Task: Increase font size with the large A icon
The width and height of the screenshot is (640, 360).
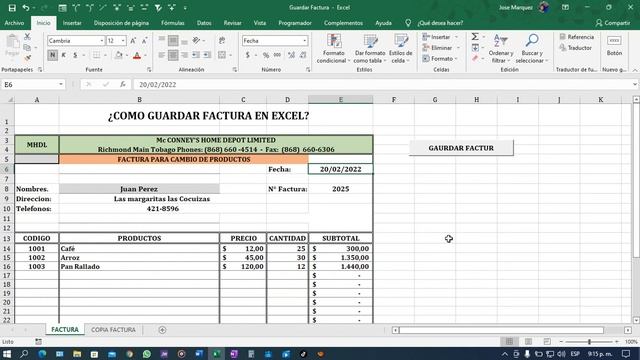Action: click(x=133, y=41)
